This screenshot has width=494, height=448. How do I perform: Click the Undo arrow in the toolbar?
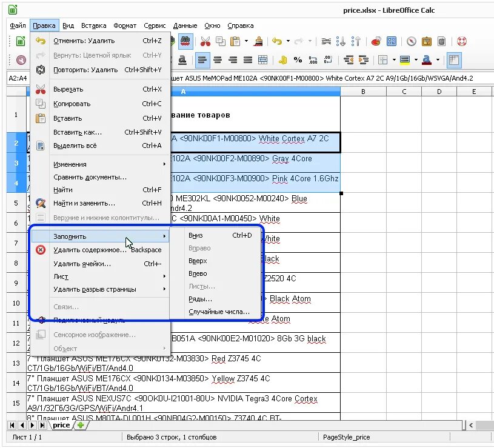pyautogui.click(x=277, y=41)
